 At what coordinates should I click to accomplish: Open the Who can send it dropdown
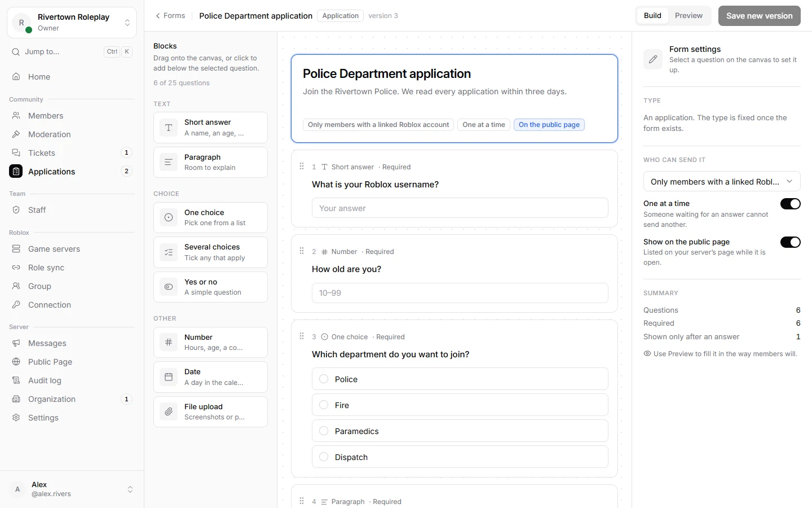(722, 182)
